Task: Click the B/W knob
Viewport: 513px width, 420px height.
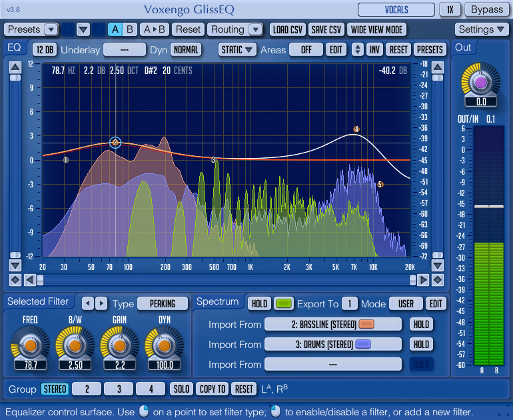Action: coord(75,345)
